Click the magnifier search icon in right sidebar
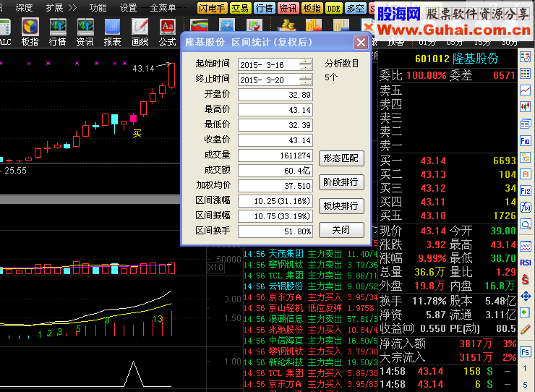535x392 pixels. coord(526,224)
